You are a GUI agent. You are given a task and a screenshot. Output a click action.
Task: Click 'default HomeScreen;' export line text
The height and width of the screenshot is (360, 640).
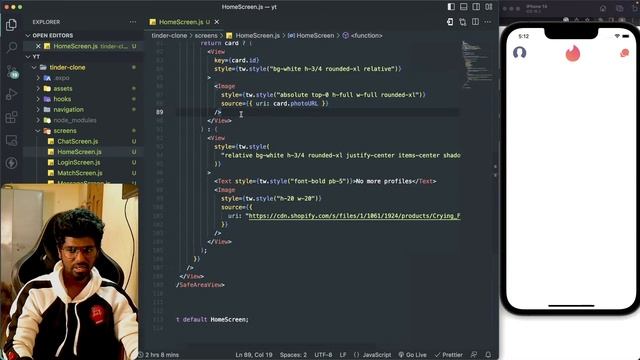216,320
